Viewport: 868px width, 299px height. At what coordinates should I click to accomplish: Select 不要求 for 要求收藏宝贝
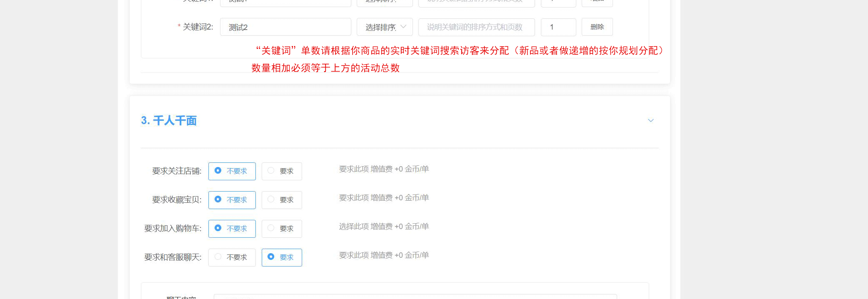(232, 200)
